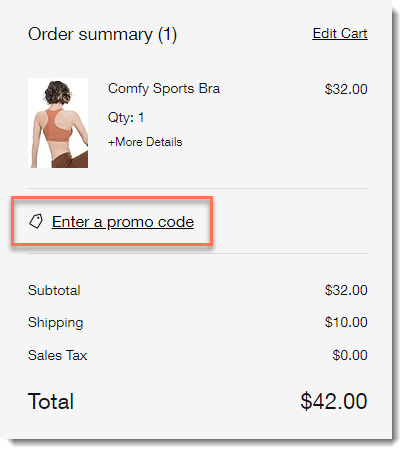The image size is (407, 454).
Task: Click the $0.00 sales tax amount
Action: click(350, 355)
